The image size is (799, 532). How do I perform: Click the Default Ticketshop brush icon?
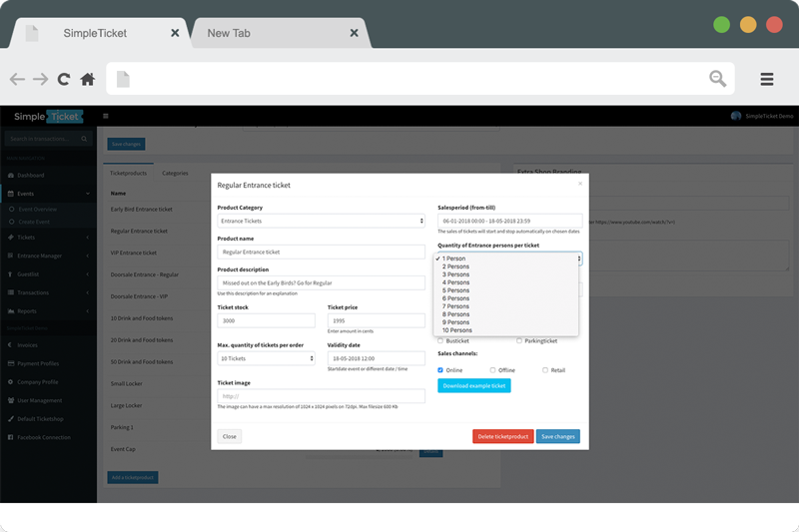click(x=11, y=419)
